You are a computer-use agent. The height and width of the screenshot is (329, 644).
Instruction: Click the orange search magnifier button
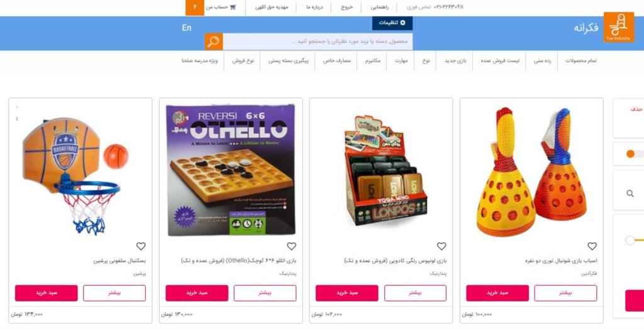[x=214, y=42]
